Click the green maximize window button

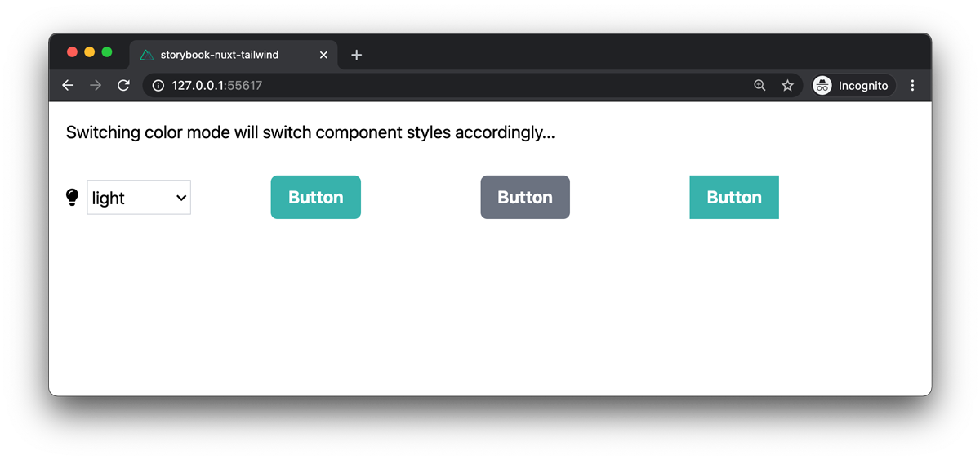(106, 51)
